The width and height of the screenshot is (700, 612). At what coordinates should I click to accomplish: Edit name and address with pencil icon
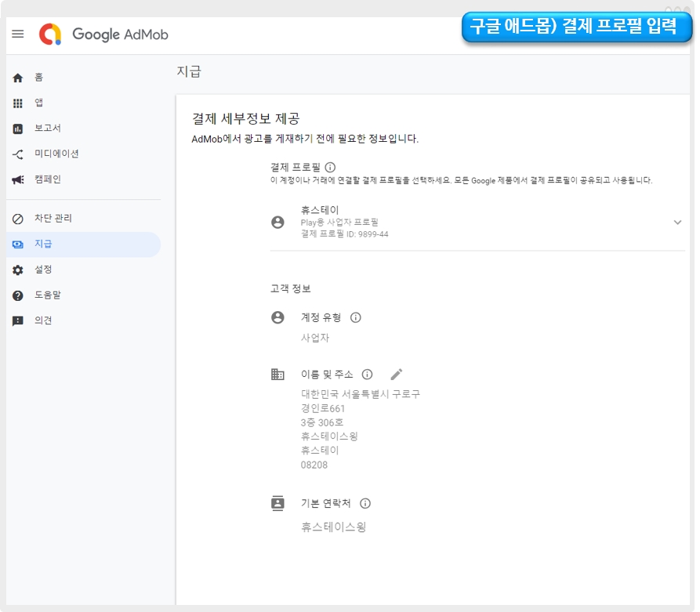tap(397, 375)
